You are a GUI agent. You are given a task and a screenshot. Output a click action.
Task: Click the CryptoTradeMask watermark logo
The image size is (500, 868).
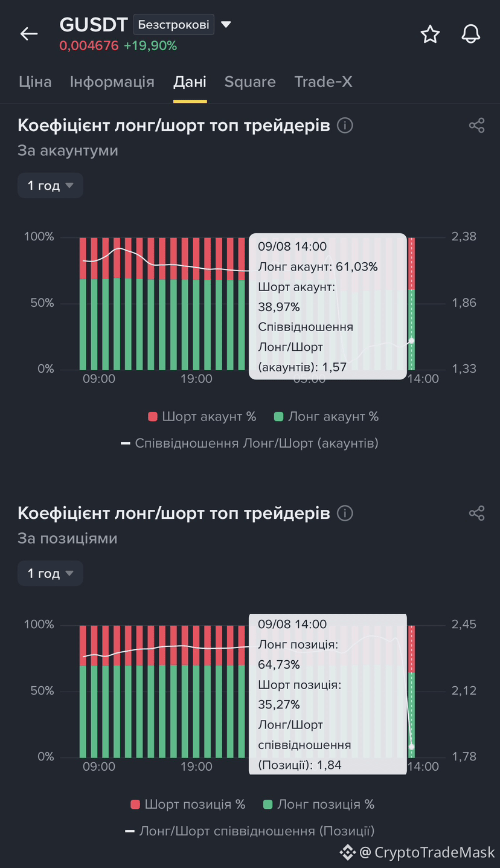tap(347, 852)
